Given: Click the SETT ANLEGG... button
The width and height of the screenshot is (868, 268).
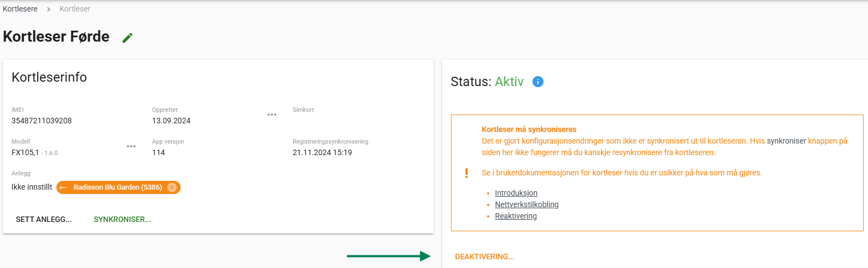Looking at the screenshot, I should (44, 219).
